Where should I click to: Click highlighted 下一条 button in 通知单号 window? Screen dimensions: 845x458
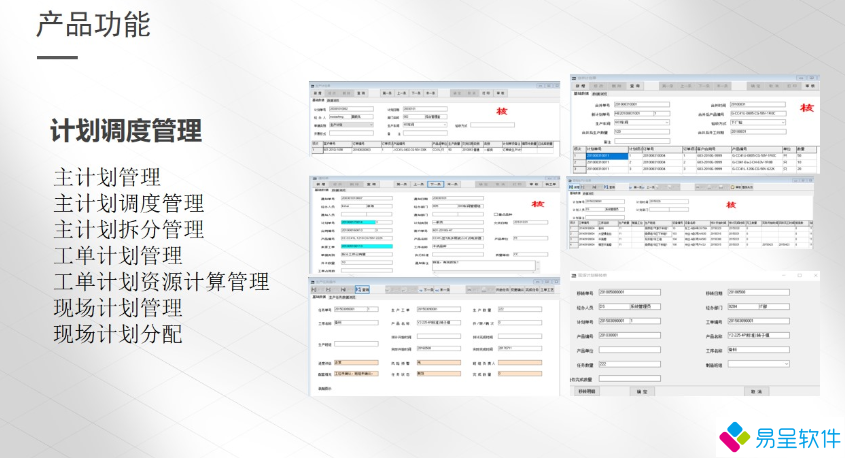coord(435,184)
